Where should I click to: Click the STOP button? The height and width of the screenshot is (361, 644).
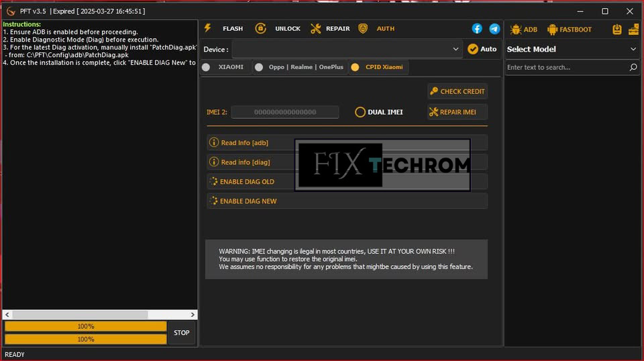tap(182, 333)
